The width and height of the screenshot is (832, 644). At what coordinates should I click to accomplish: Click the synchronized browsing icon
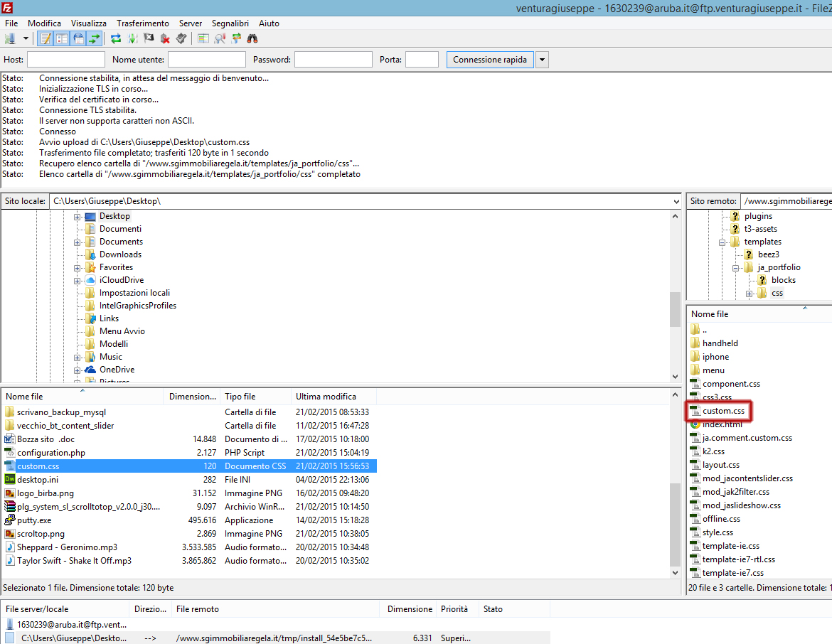(x=235, y=38)
